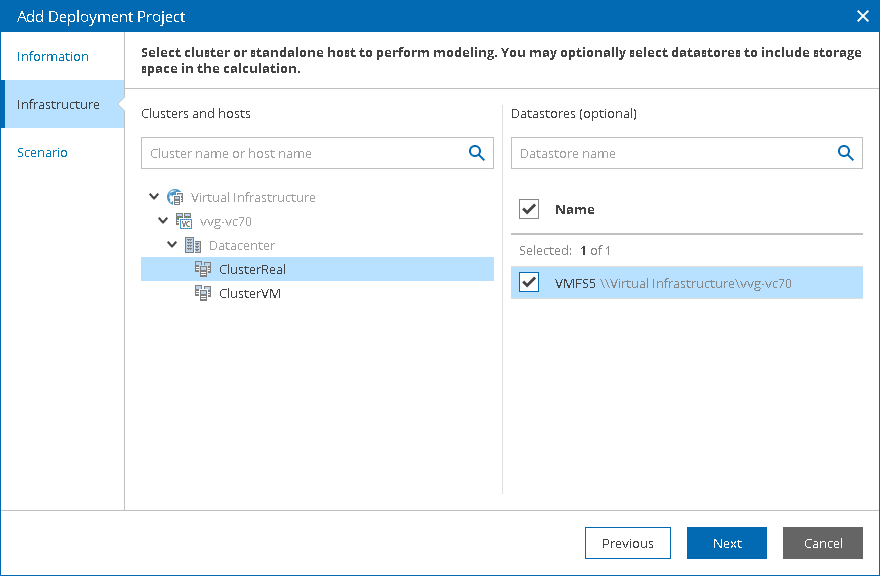
Task: Click the Virtual Infrastructure globe icon
Action: 175,197
